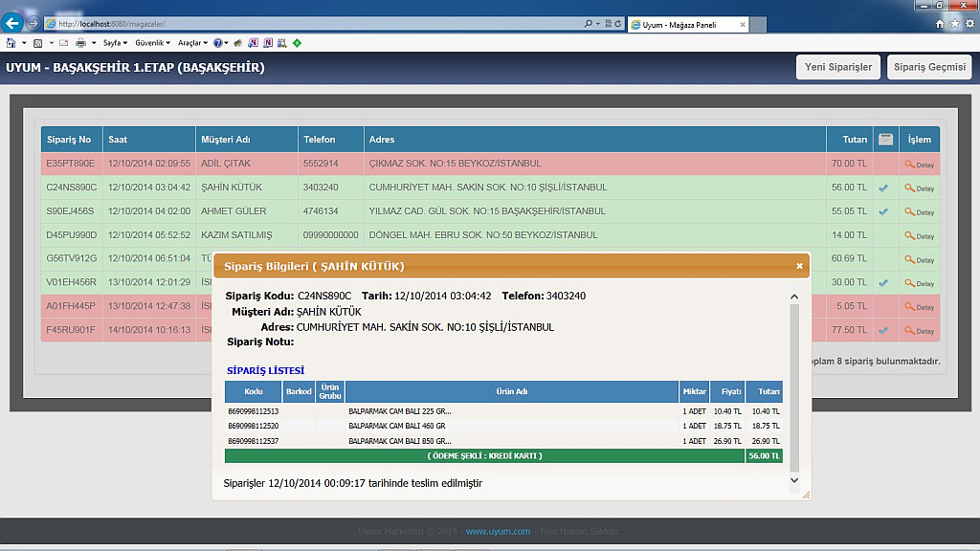Click the localhost address bar field
The width and height of the screenshot is (980, 551).
pos(313,24)
